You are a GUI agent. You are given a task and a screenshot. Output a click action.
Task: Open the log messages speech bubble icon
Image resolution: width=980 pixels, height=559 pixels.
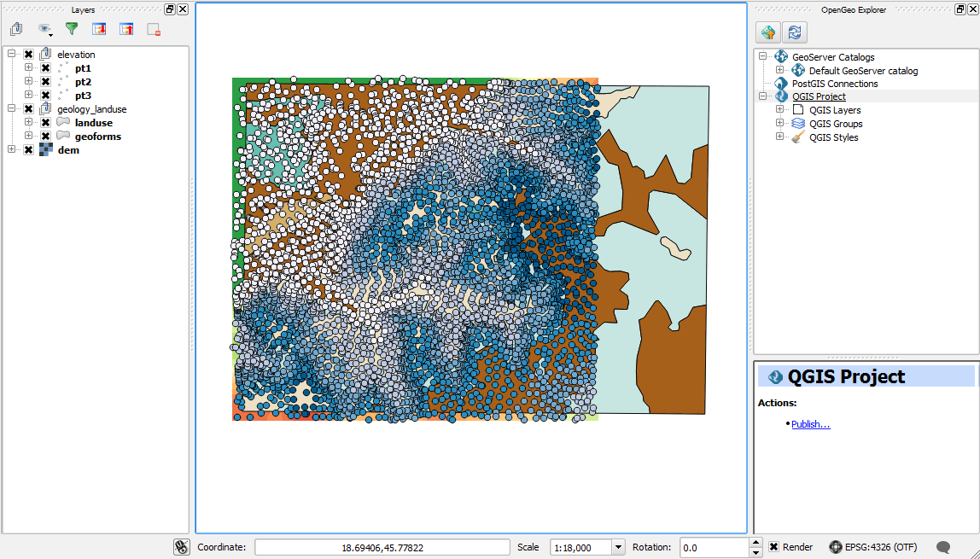tap(943, 547)
